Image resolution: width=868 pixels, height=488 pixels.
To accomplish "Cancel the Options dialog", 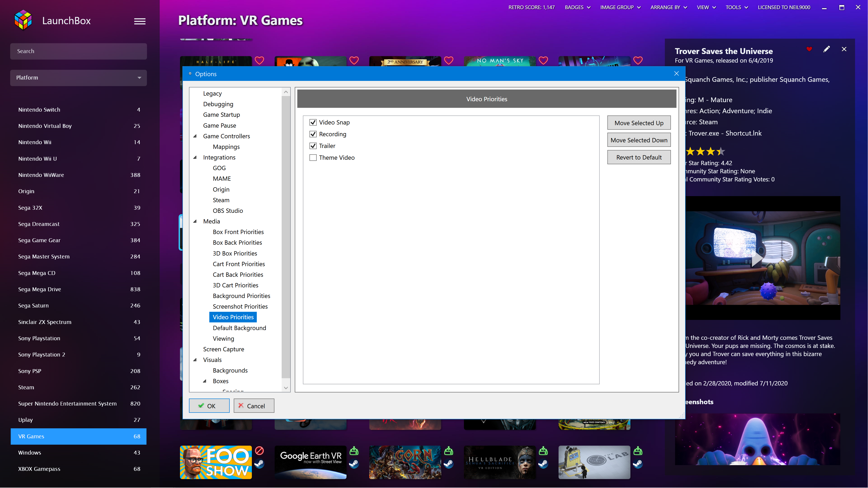I will pos(254,406).
